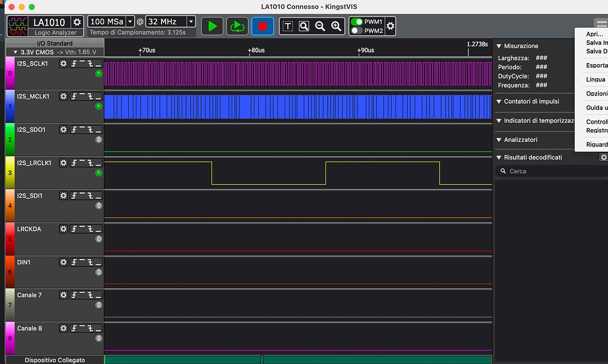Open I2S_SCLK1 channel settings gear
This screenshot has height=364, width=608.
(x=64, y=63)
